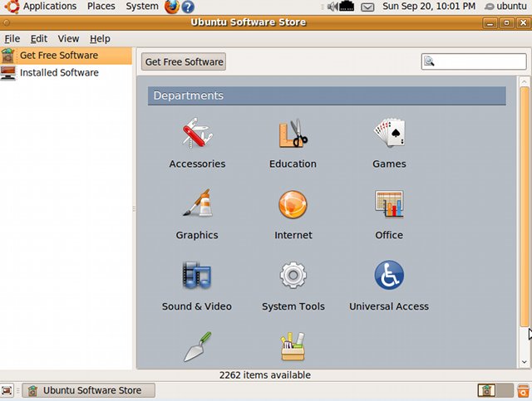The width and height of the screenshot is (532, 401).
Task: Open the Help menu
Action: pos(100,39)
